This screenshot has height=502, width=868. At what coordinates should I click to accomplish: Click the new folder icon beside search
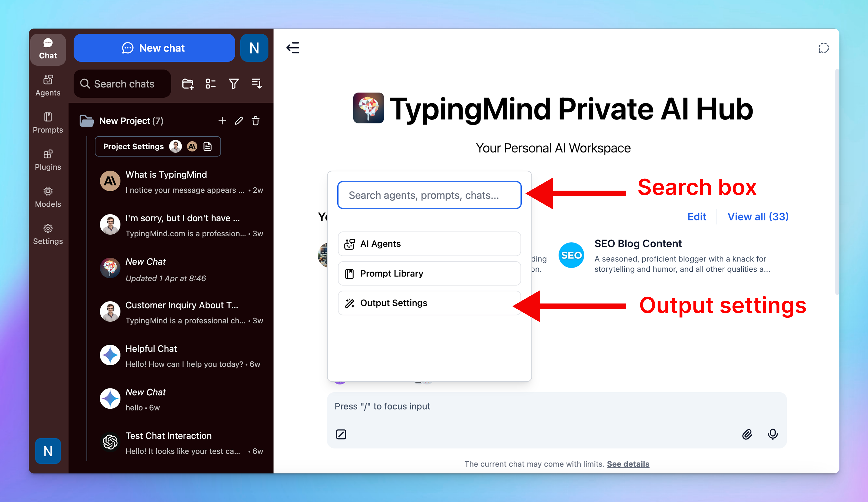pyautogui.click(x=188, y=84)
